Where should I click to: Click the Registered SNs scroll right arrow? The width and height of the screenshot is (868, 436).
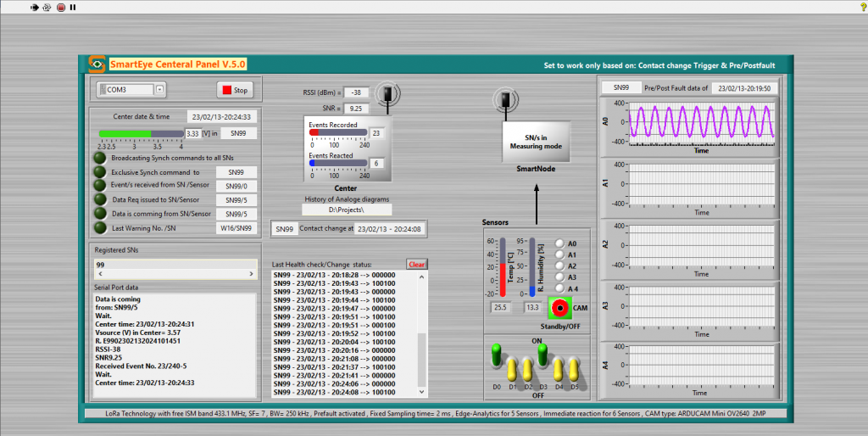(251, 274)
